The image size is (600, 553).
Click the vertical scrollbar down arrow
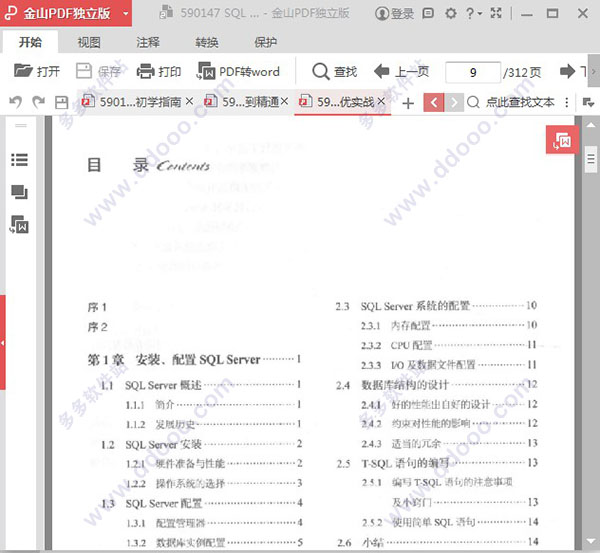[591, 541]
